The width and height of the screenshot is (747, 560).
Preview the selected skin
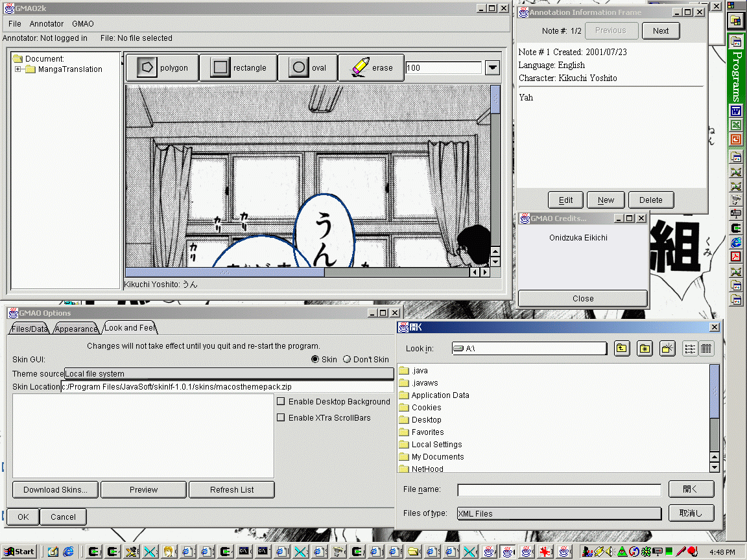point(143,489)
